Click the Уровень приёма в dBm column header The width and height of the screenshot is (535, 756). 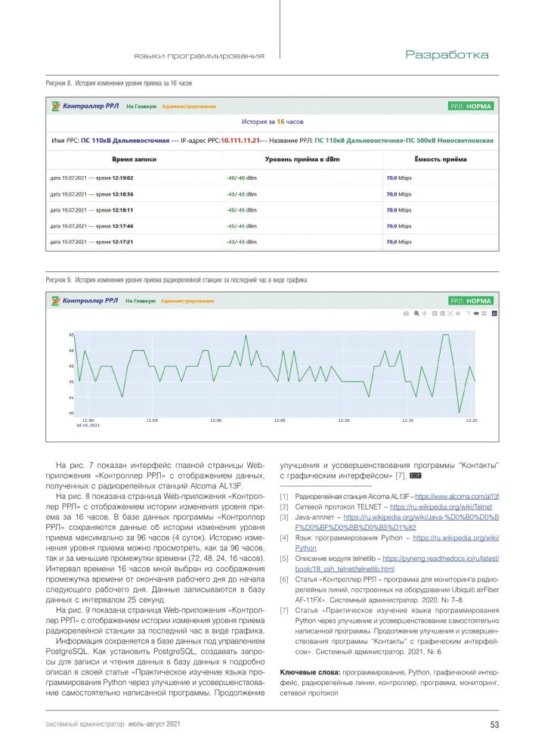point(302,159)
